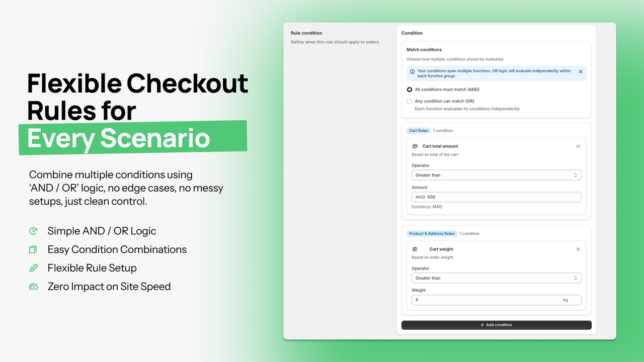The width and height of the screenshot is (644, 362).
Task: Click the Rule condition heading
Action: [306, 33]
